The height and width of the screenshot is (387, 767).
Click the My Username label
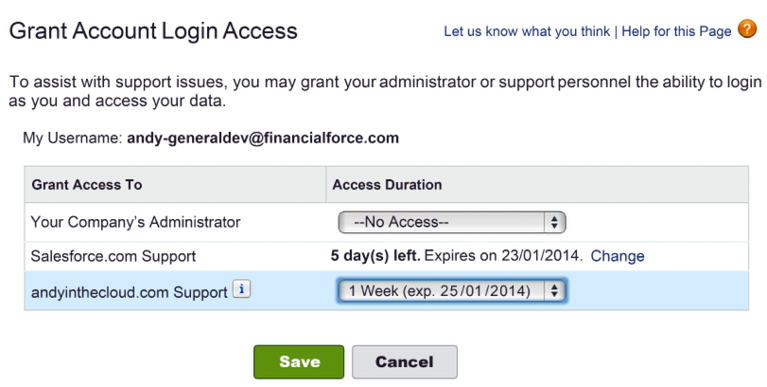pos(72,138)
